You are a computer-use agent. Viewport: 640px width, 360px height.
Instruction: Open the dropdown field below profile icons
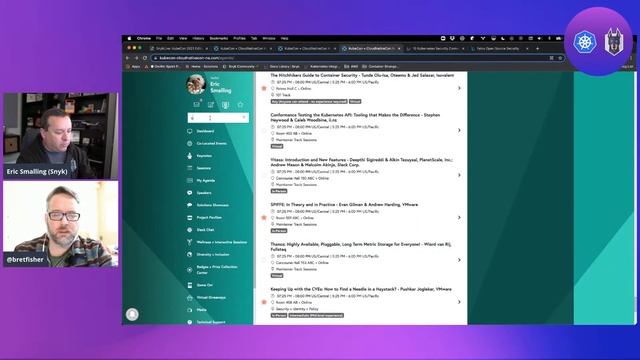tap(218, 118)
